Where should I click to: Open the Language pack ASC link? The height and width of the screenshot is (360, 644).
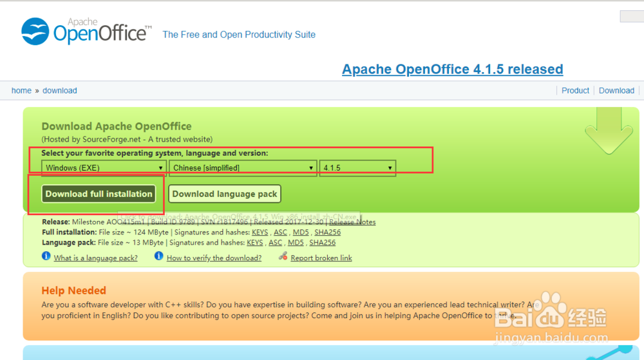tap(275, 243)
